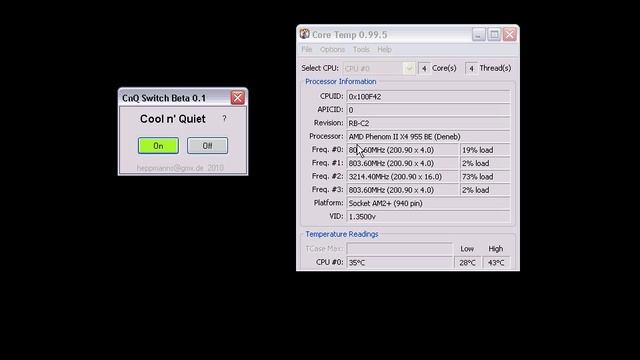Expand the Select CPU dropdown
Viewport: 640px width, 360px height.
point(409,68)
